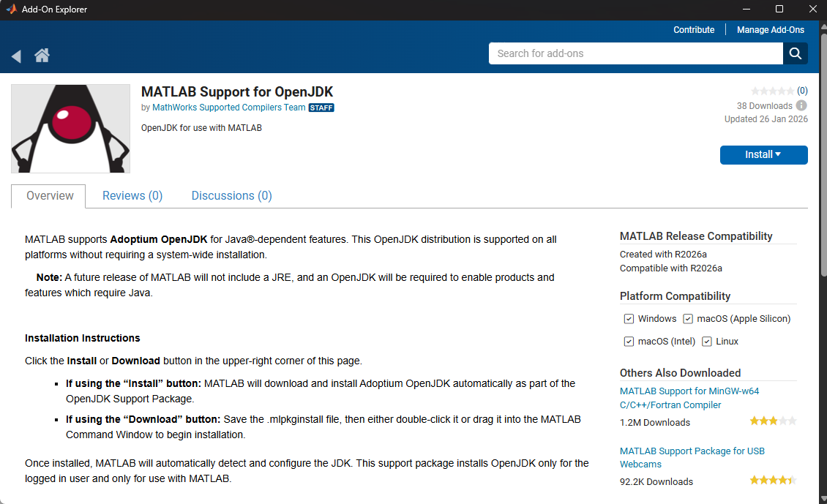
Task: Click the Search for add-ons field
Action: click(635, 53)
